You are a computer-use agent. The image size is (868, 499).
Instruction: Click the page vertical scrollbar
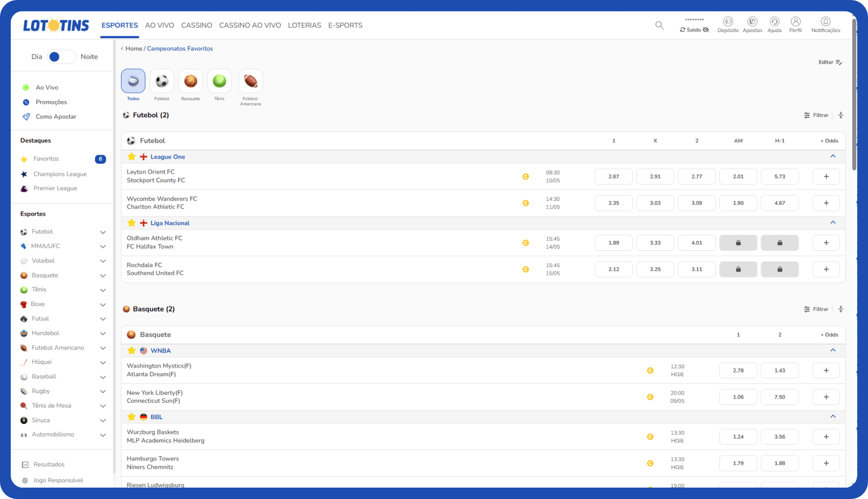tap(854, 95)
